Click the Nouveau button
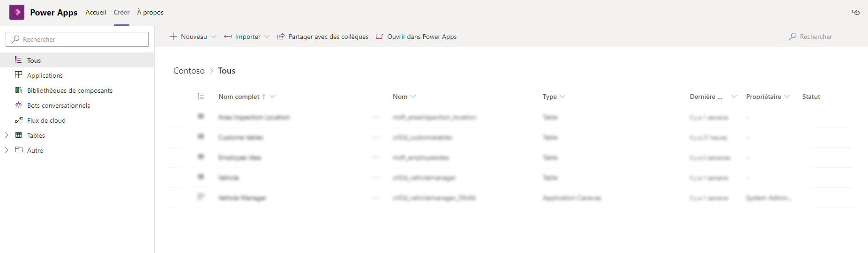This screenshot has height=253, width=868. point(188,37)
